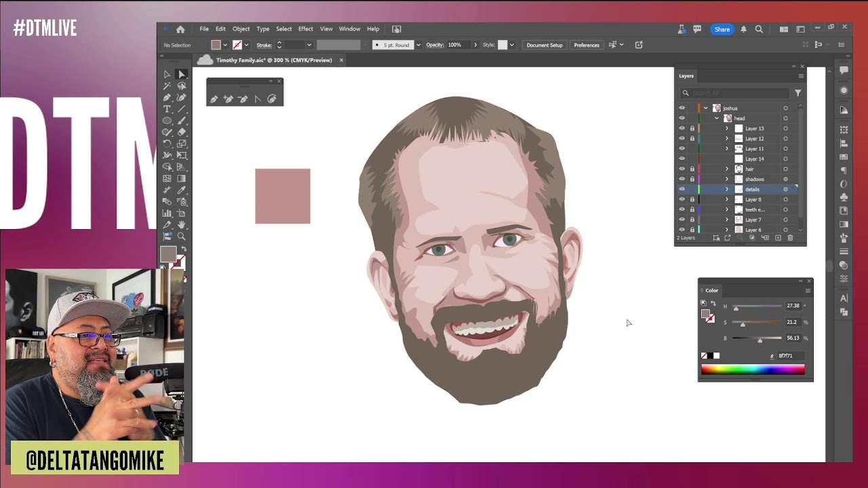Hide the details layer
This screenshot has width=868, height=488.
(x=682, y=189)
